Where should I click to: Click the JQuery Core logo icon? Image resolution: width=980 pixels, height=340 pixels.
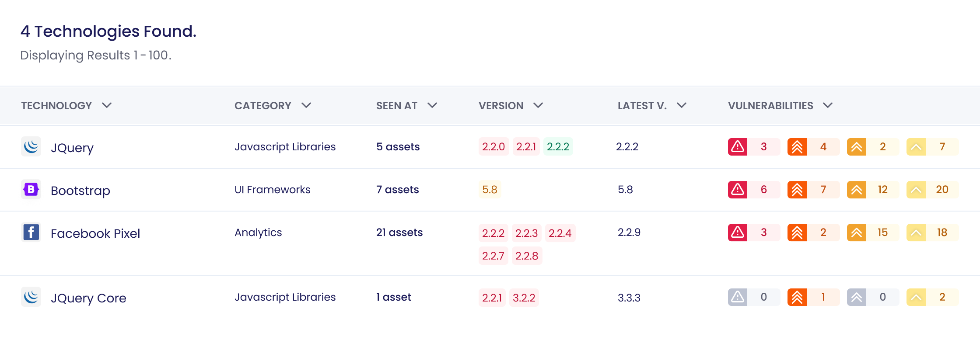click(x=31, y=297)
